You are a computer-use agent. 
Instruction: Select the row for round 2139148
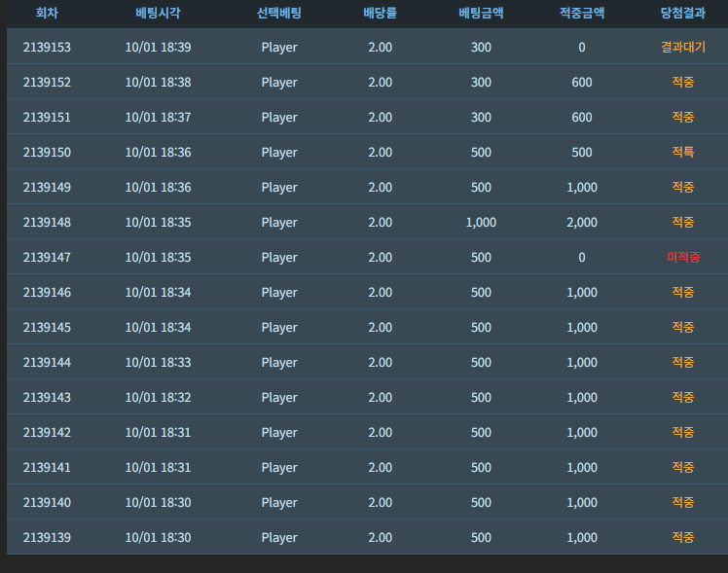pos(367,222)
